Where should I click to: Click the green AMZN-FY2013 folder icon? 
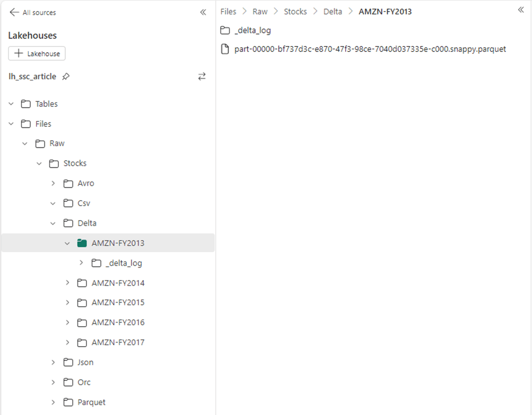tap(82, 243)
